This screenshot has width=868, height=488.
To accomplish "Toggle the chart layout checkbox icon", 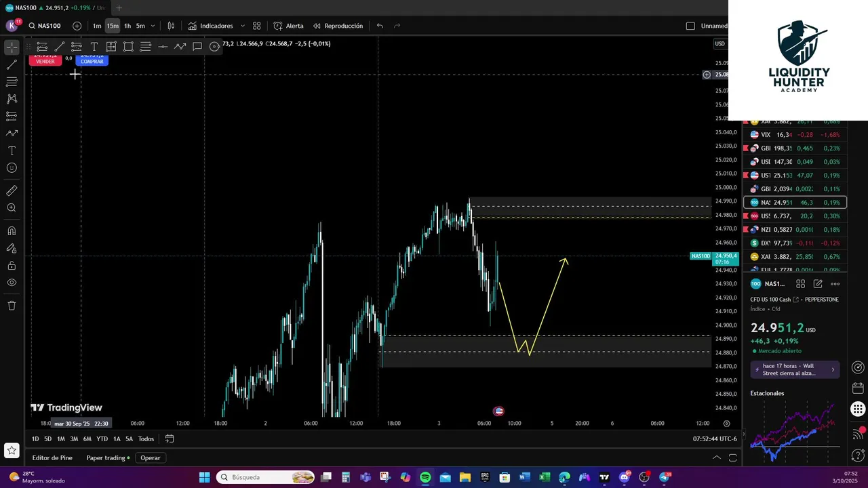I will (690, 26).
